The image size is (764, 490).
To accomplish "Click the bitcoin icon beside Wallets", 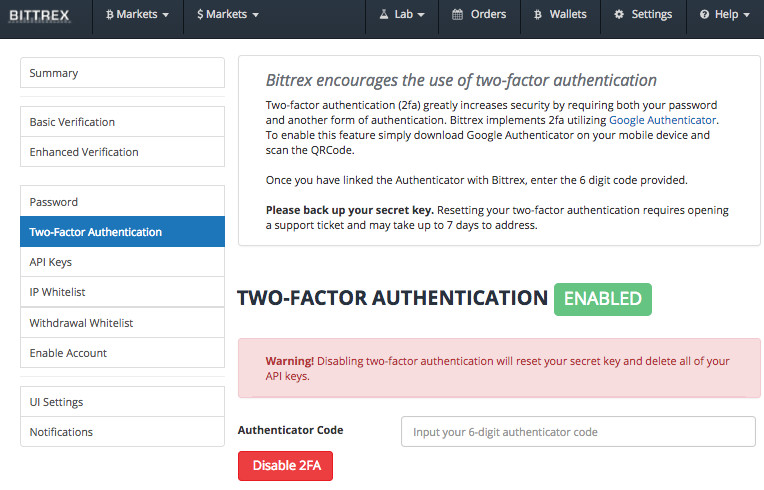I will 537,15.
